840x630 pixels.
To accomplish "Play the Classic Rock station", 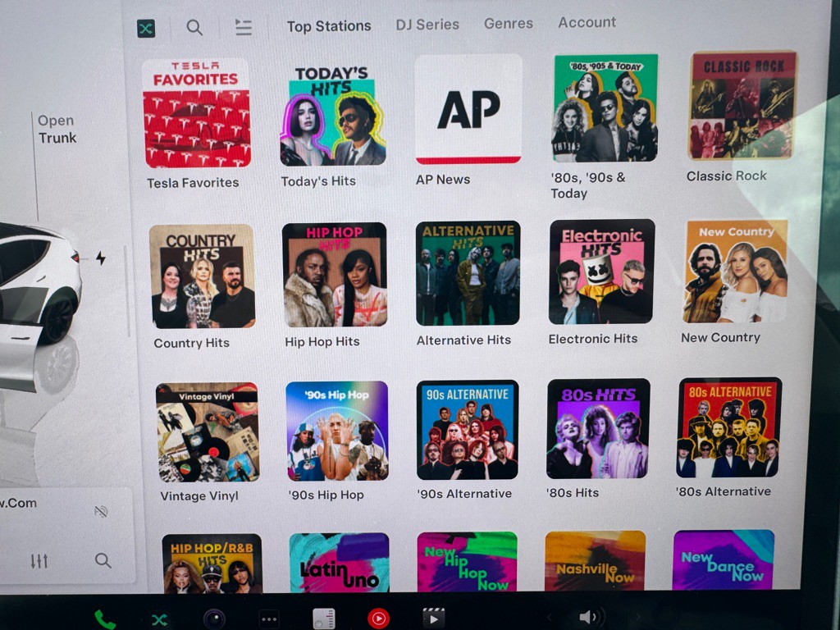I will pyautogui.click(x=742, y=106).
